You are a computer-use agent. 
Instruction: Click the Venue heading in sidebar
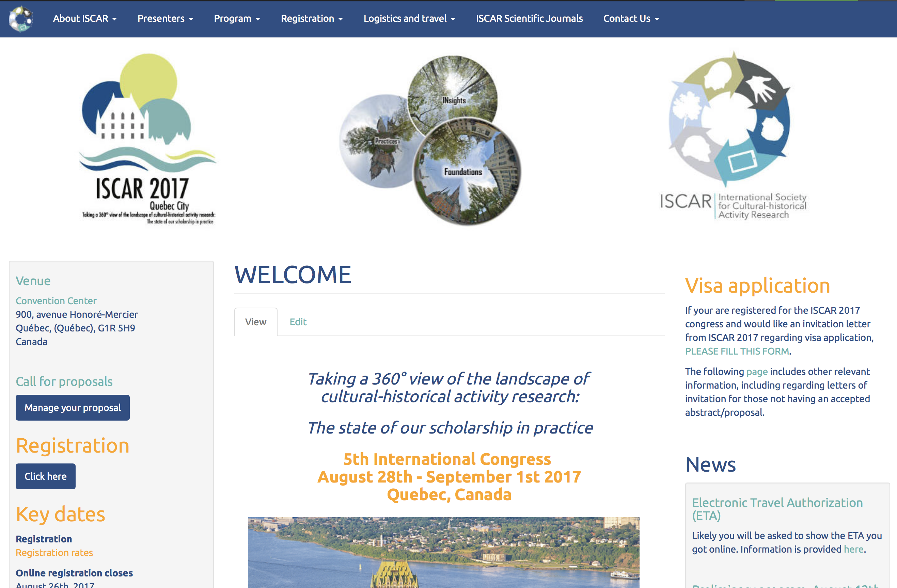tap(33, 281)
